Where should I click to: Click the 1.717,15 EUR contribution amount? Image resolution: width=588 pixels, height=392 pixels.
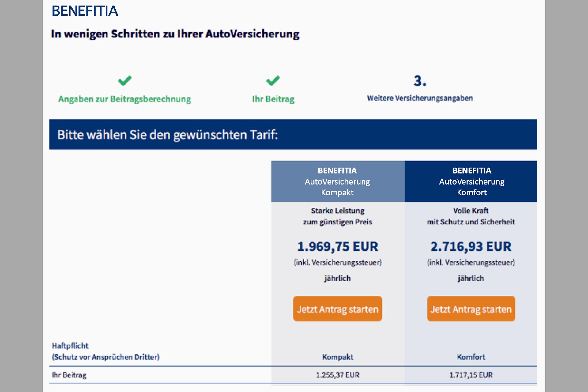pos(471,375)
